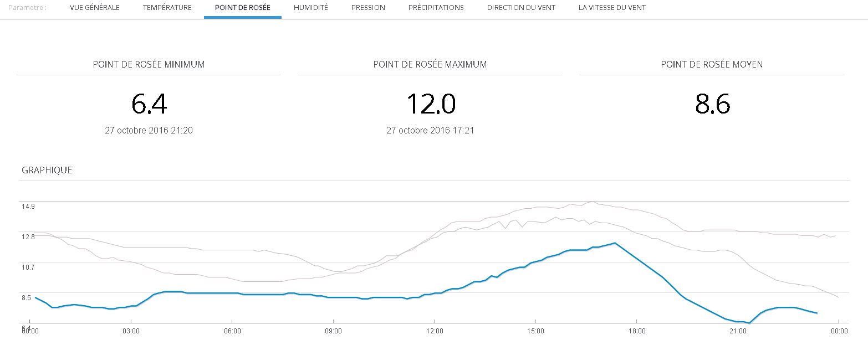Image resolution: width=868 pixels, height=345 pixels.
Task: Click the 27 octobre 2016 17:21 timestamp
Action: pyautogui.click(x=430, y=131)
